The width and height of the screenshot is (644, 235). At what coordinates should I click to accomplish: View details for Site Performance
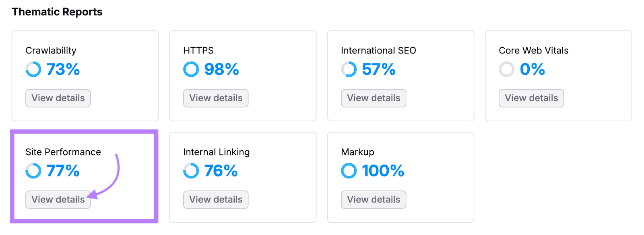(x=58, y=200)
